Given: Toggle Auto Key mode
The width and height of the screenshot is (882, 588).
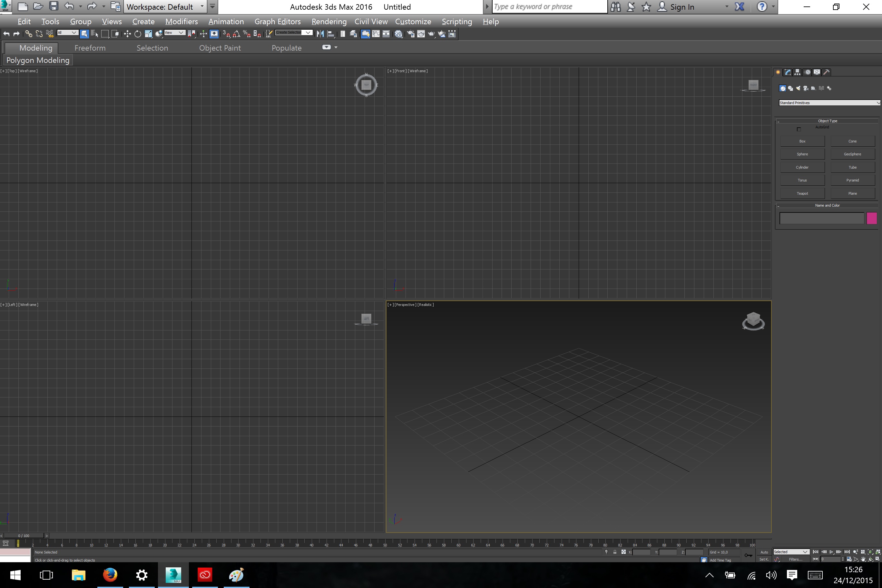Looking at the screenshot, I should (x=764, y=552).
